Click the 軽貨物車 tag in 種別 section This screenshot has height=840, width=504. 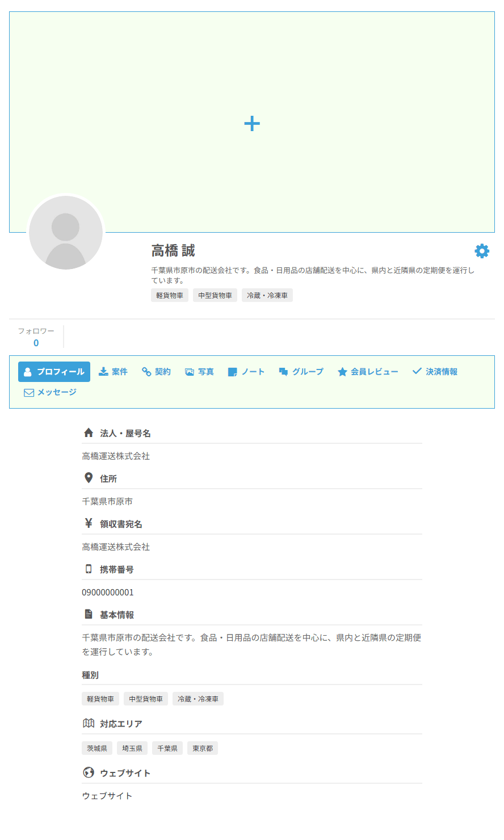(x=100, y=699)
